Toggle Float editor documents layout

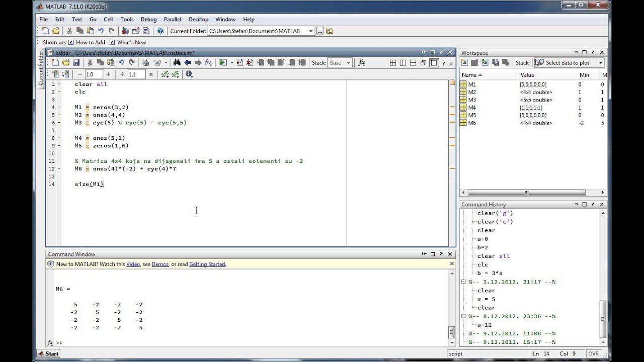(423, 63)
